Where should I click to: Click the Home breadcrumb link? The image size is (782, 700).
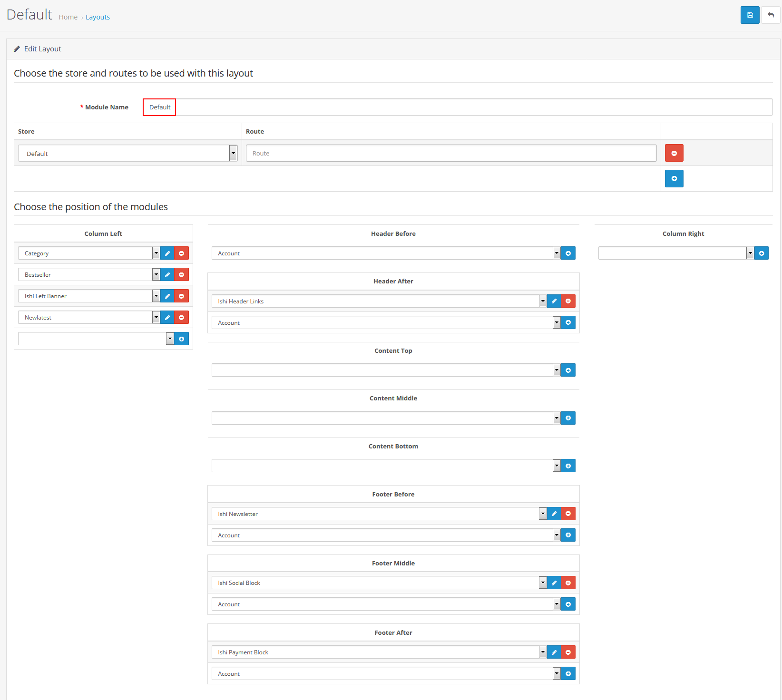[x=68, y=17]
